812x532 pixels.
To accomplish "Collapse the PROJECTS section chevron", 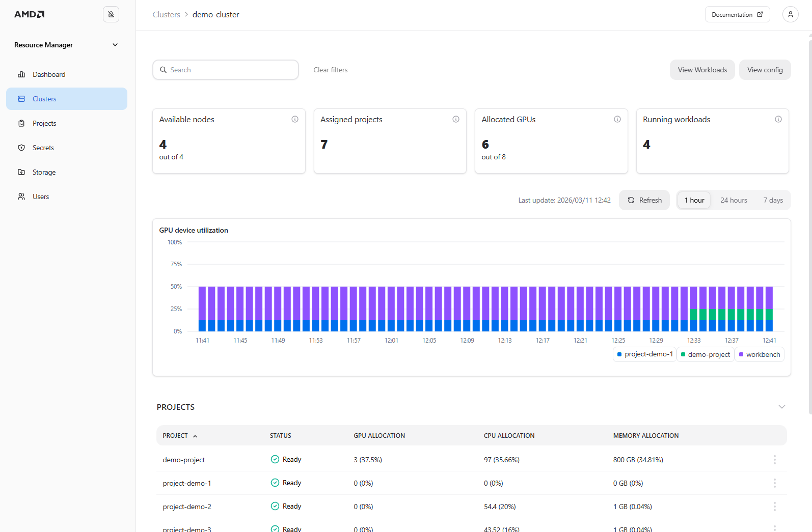I will point(782,407).
